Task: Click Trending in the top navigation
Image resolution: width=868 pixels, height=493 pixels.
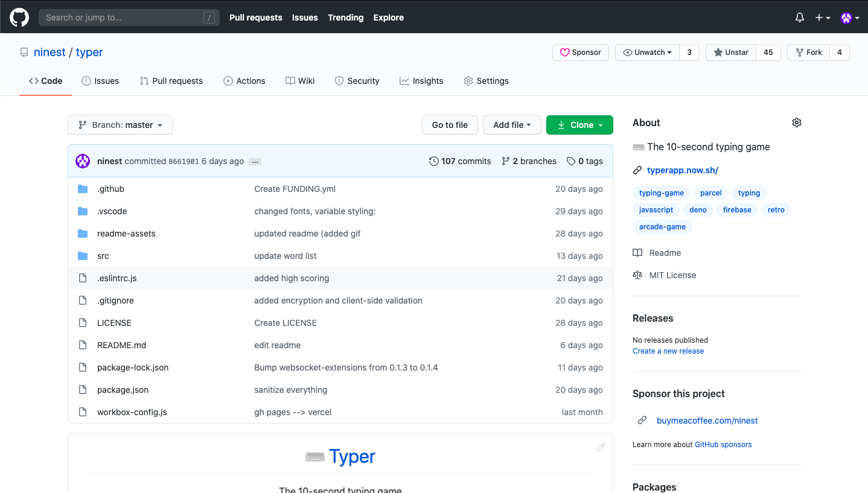Action: (346, 17)
